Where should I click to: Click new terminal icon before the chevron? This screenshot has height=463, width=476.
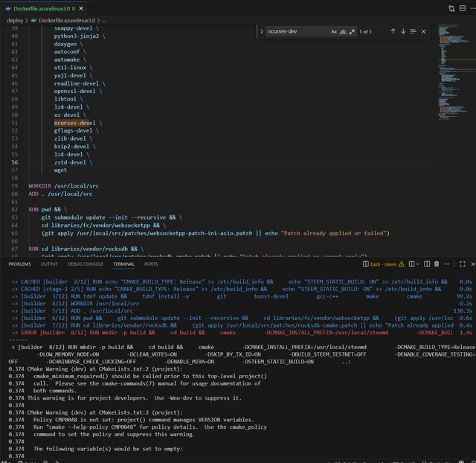[411, 264]
